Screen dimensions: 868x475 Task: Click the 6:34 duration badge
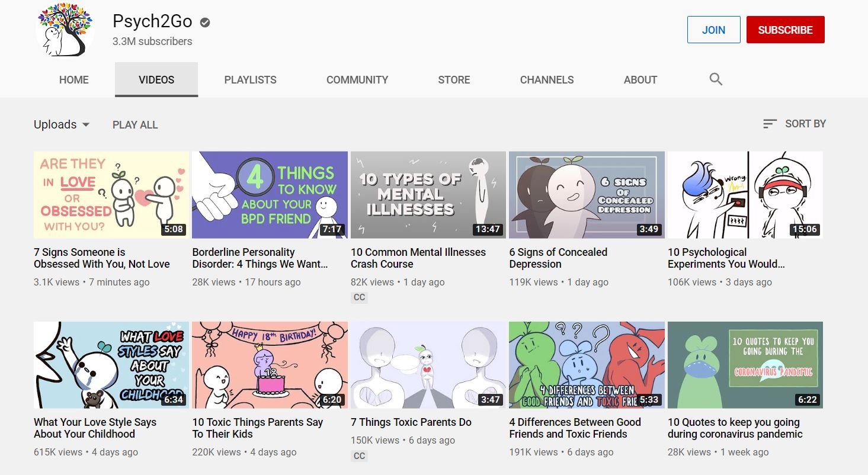pyautogui.click(x=174, y=399)
